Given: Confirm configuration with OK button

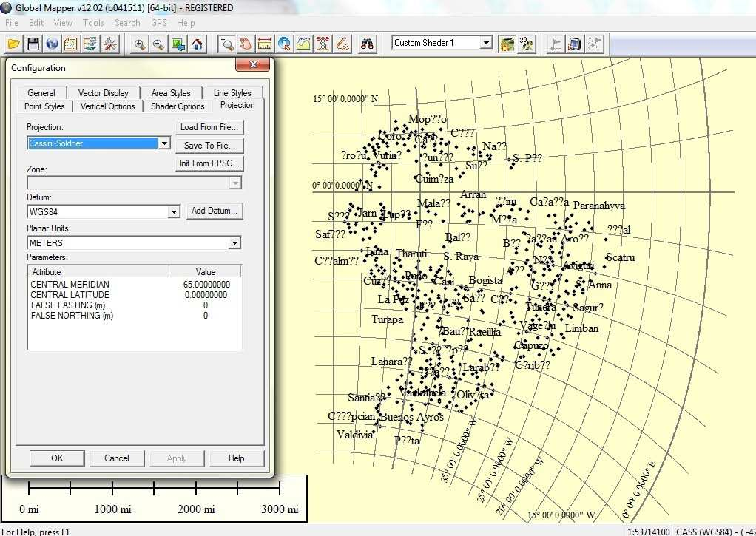Looking at the screenshot, I should click(x=57, y=458).
